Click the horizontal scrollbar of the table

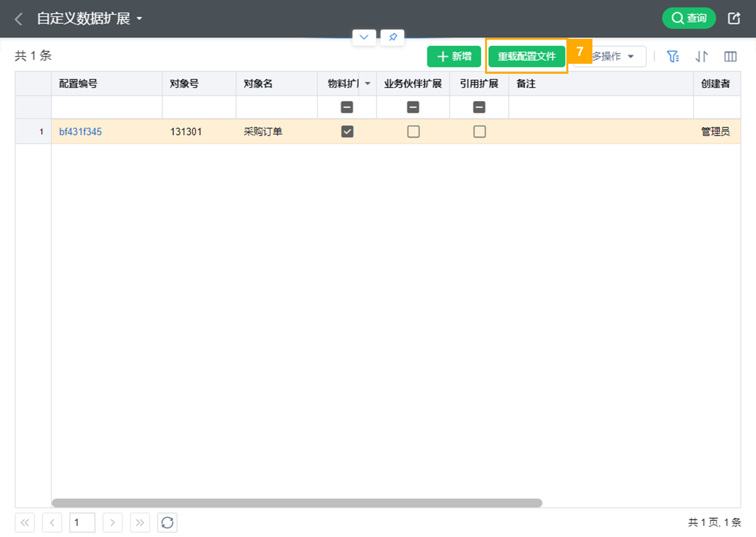click(x=296, y=503)
